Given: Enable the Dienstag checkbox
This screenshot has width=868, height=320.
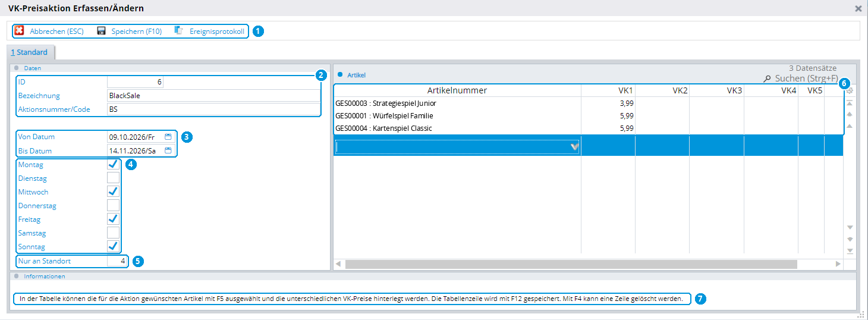Looking at the screenshot, I should coord(113,178).
